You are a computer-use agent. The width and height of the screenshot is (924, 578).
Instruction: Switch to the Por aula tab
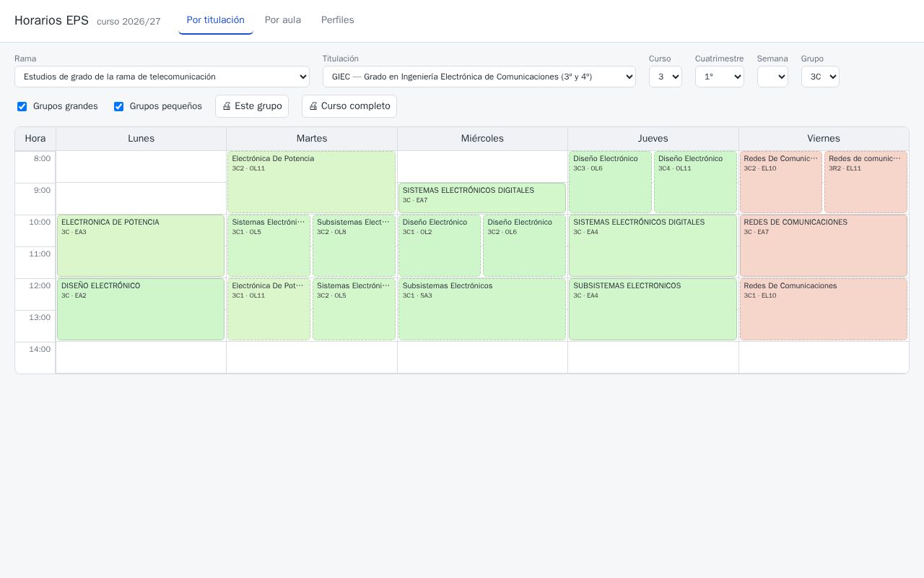283,20
